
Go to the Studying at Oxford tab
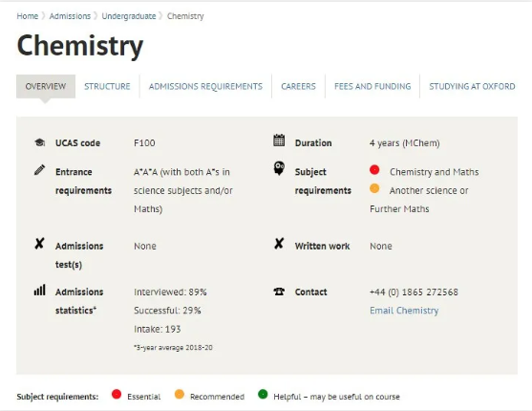coord(472,86)
